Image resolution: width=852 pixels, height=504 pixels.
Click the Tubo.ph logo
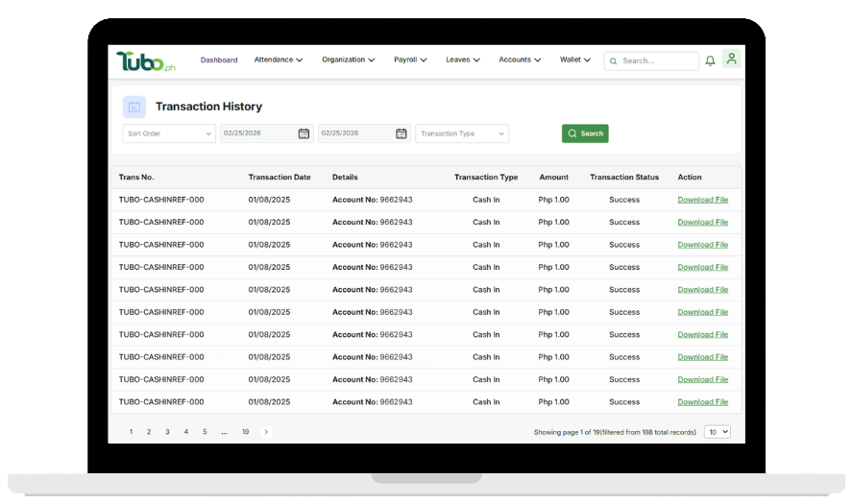coord(146,61)
